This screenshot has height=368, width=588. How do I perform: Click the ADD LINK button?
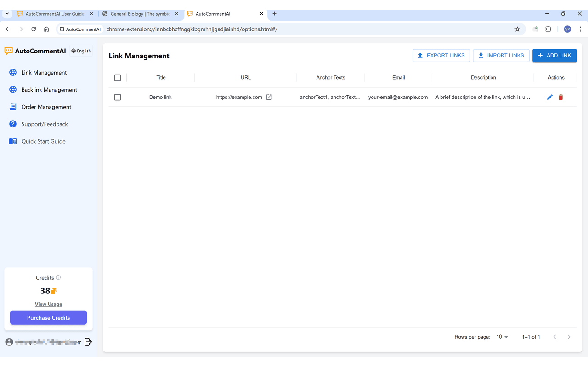tap(554, 55)
